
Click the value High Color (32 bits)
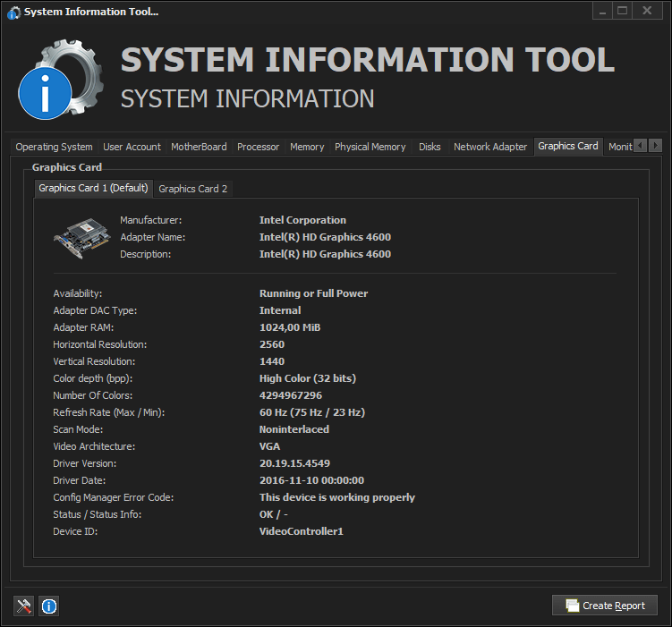point(307,378)
